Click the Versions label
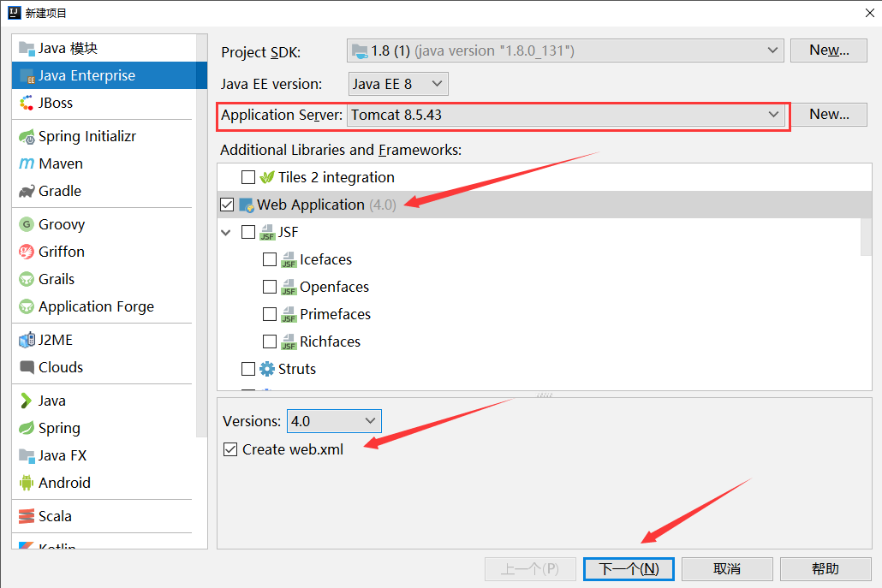 coord(252,421)
